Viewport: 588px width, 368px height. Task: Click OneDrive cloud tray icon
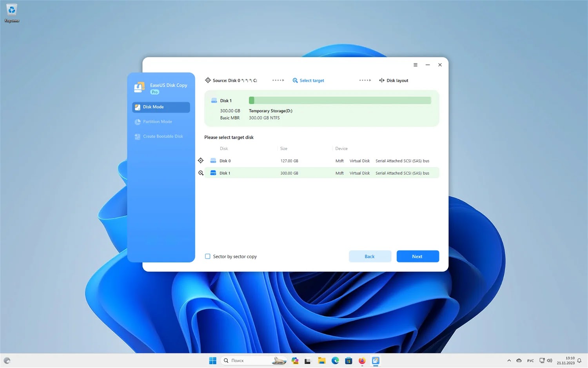coord(519,361)
